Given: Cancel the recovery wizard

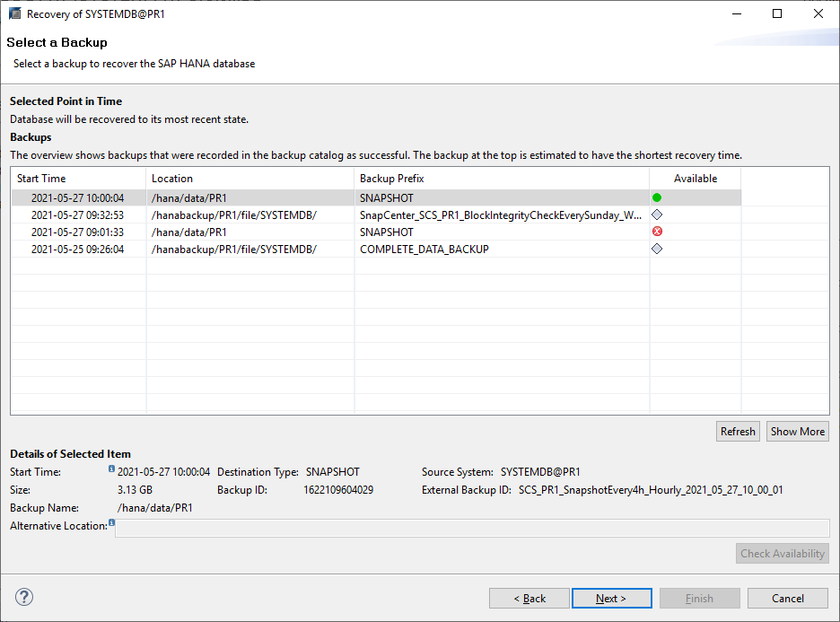Looking at the screenshot, I should [x=788, y=598].
